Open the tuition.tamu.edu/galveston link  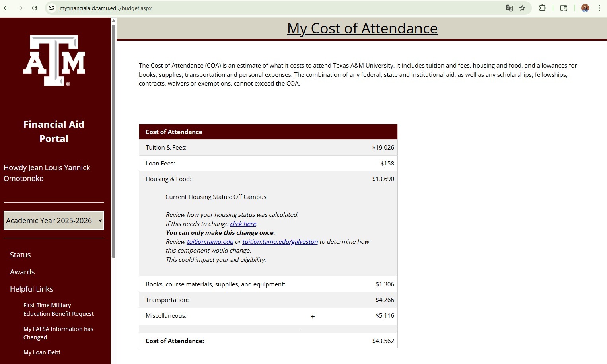tap(280, 241)
